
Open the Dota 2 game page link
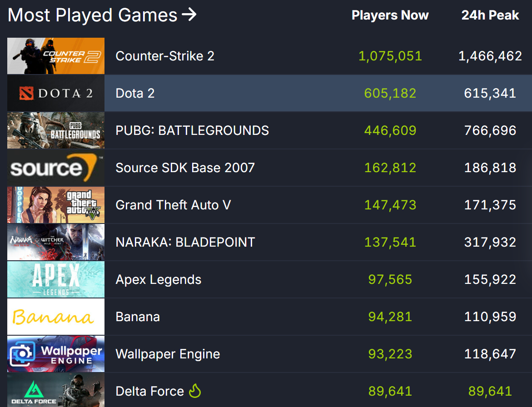coord(135,93)
